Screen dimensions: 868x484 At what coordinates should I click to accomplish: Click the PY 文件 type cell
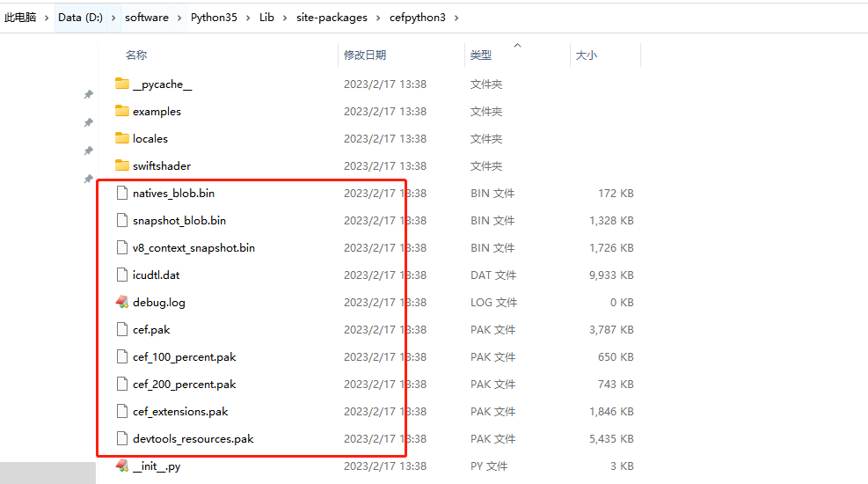pos(489,466)
